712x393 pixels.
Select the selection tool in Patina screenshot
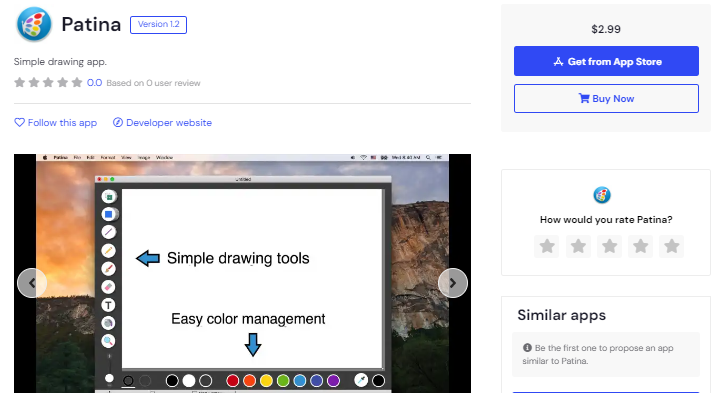109,197
